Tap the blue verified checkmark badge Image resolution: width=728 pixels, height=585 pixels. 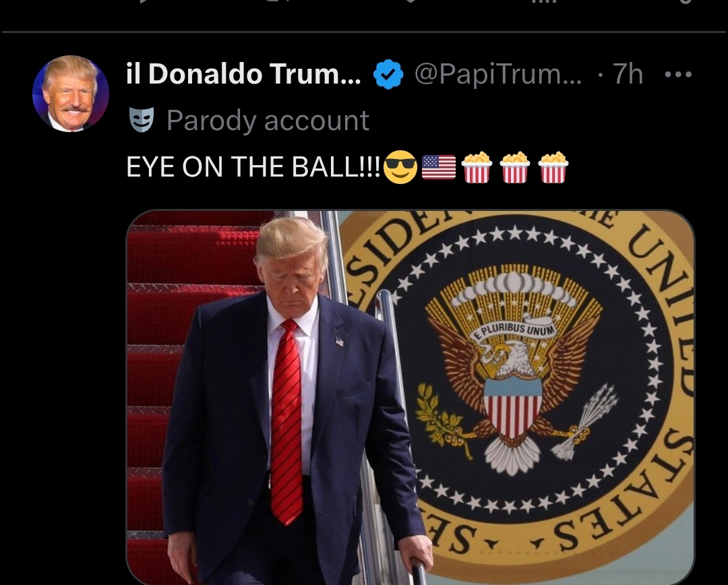pos(388,74)
